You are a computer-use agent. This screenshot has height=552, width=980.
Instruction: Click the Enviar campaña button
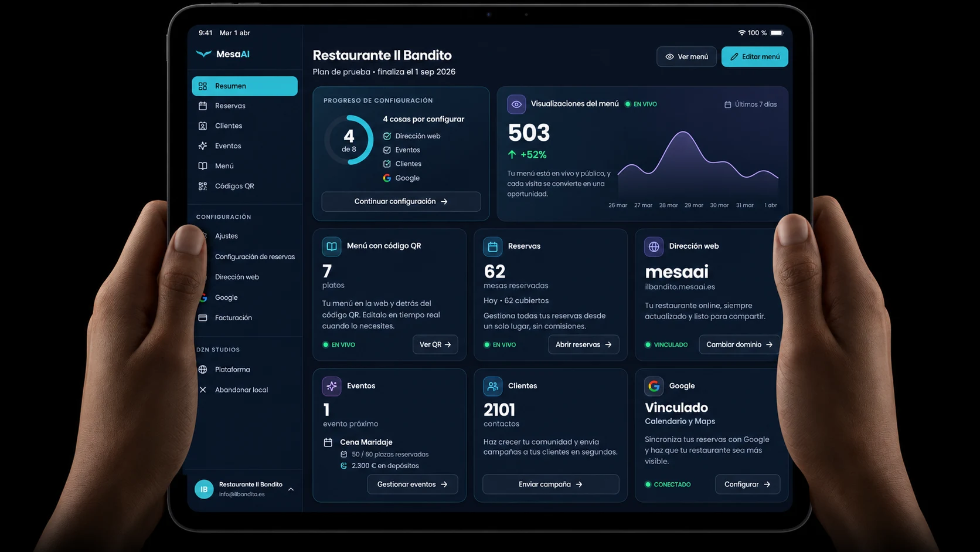point(550,485)
